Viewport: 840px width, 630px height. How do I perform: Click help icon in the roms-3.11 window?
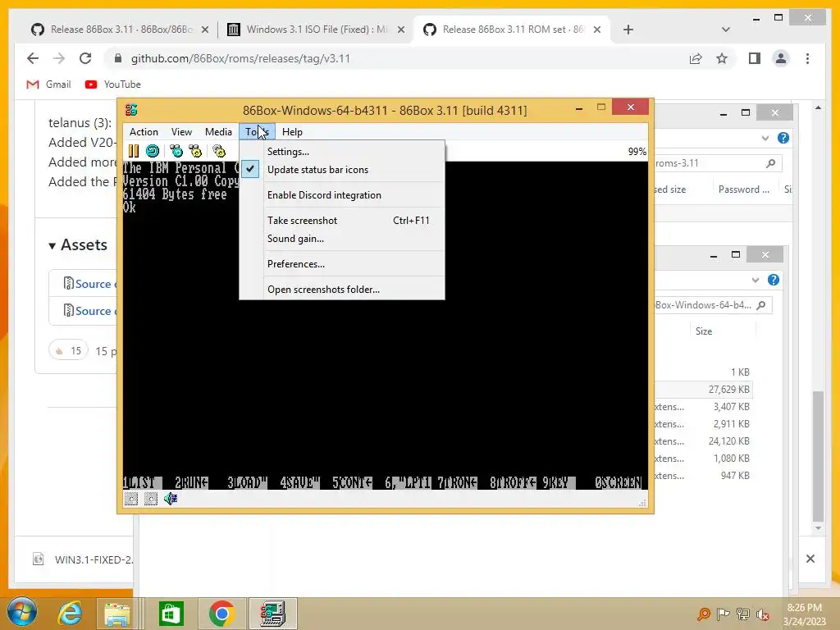pos(783,138)
